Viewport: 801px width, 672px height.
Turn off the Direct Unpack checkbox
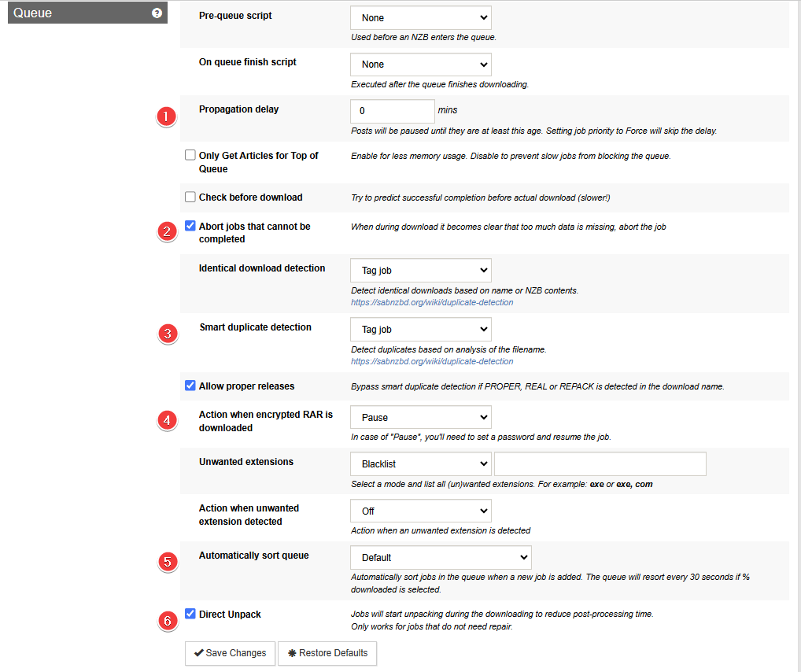(x=190, y=614)
